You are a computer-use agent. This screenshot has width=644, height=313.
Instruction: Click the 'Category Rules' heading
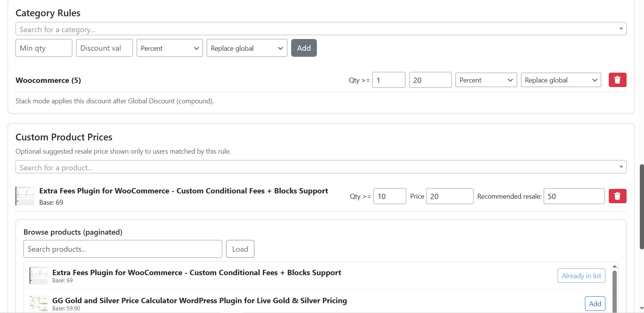(x=48, y=13)
